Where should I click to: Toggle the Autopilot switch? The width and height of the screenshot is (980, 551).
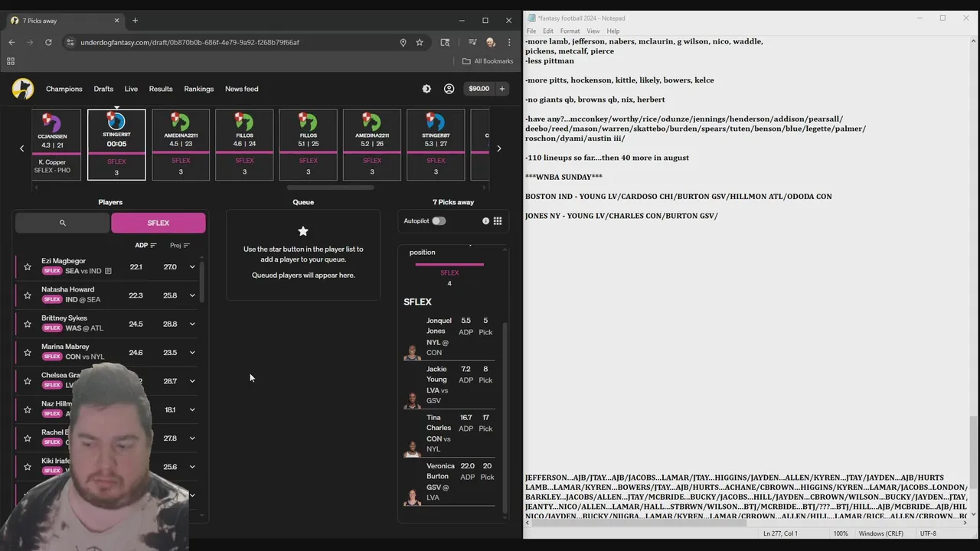[439, 221]
